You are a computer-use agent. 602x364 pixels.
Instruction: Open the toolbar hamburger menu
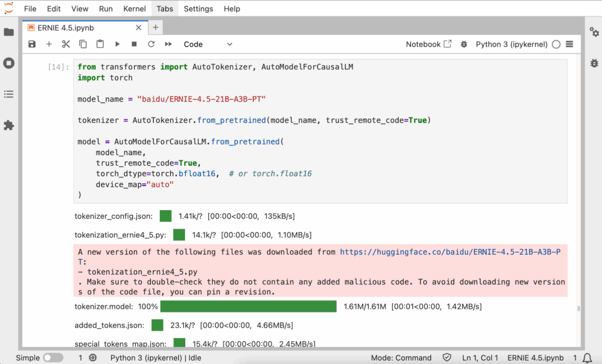pyautogui.click(x=569, y=44)
